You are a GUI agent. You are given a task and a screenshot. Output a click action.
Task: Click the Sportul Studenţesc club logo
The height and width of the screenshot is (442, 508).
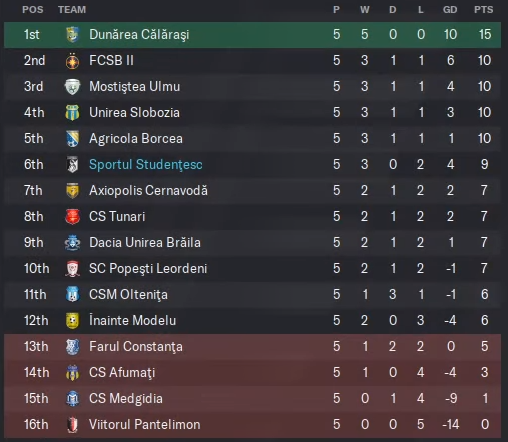72,165
